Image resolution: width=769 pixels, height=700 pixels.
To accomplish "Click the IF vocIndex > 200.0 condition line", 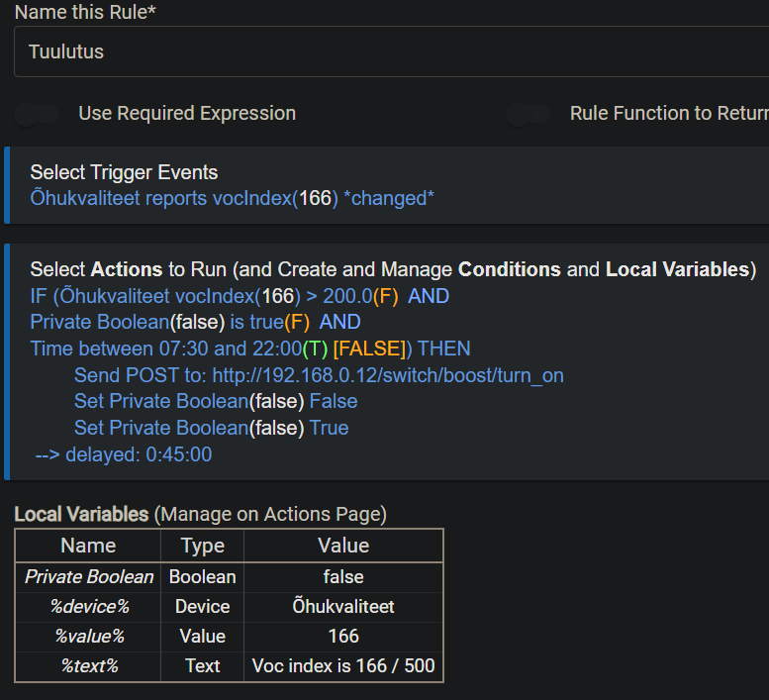I will tap(240, 296).
